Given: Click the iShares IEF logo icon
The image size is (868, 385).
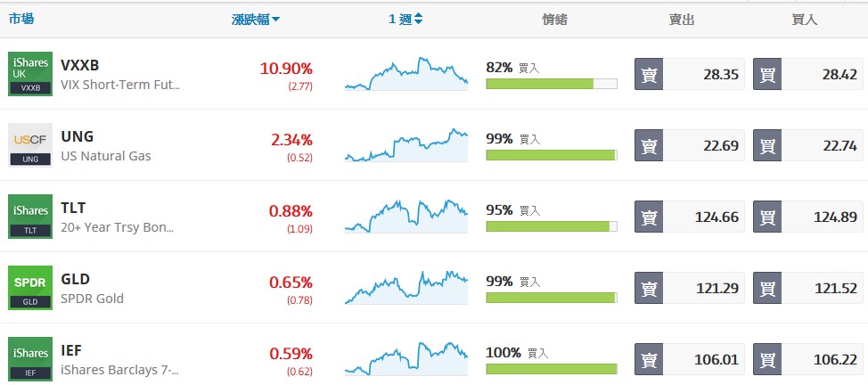Looking at the screenshot, I should click(31, 357).
